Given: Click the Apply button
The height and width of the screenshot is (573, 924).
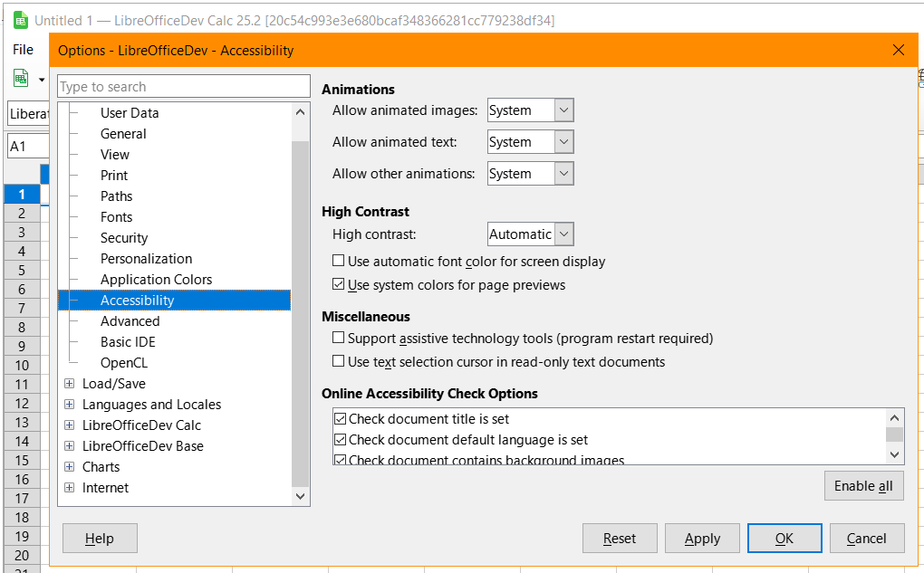Looking at the screenshot, I should 702,539.
